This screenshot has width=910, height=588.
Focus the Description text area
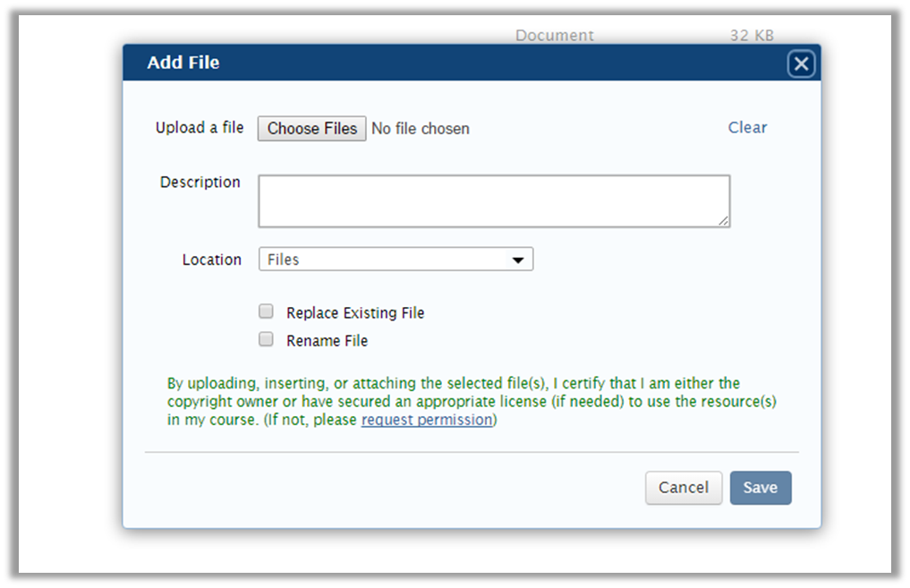[493, 200]
